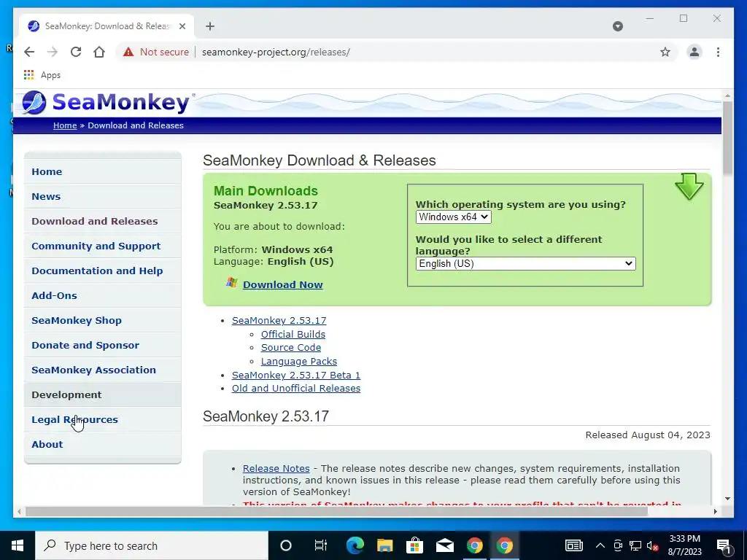Open Donate and Sponsor sidebar item

coord(102,345)
